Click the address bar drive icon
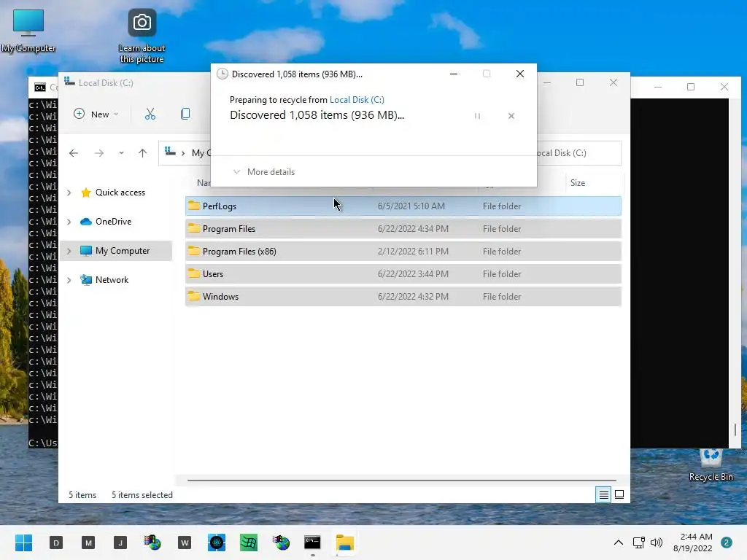Image resolution: width=747 pixels, height=560 pixels. coord(169,152)
